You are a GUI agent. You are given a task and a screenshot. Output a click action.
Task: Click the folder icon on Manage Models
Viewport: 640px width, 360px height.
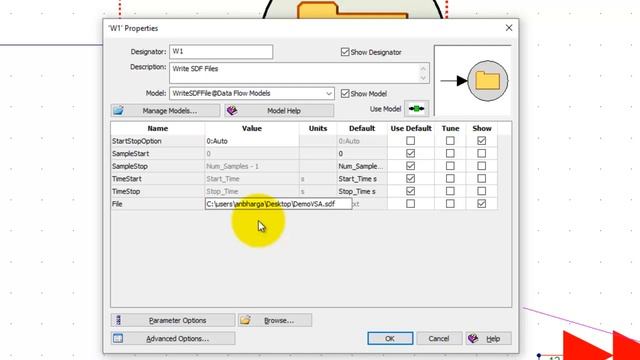click(118, 111)
